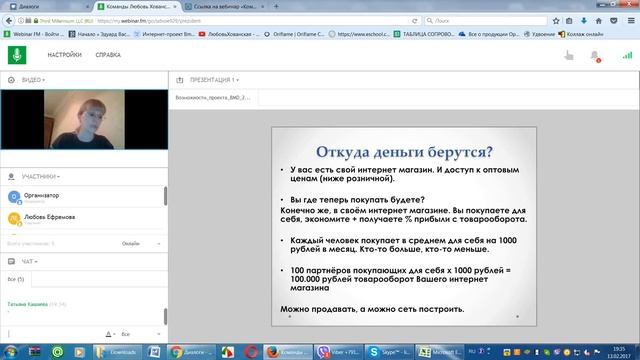Viewport: 640px width, 360px height.
Task: Switch to Skype in the taskbar
Action: point(388,352)
